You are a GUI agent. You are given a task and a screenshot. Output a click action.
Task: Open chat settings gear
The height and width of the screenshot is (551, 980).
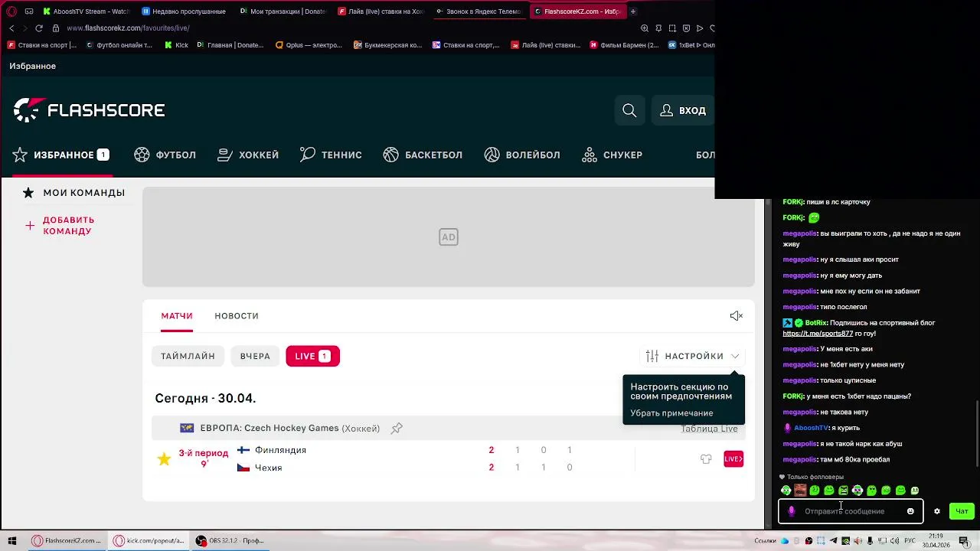coord(936,511)
